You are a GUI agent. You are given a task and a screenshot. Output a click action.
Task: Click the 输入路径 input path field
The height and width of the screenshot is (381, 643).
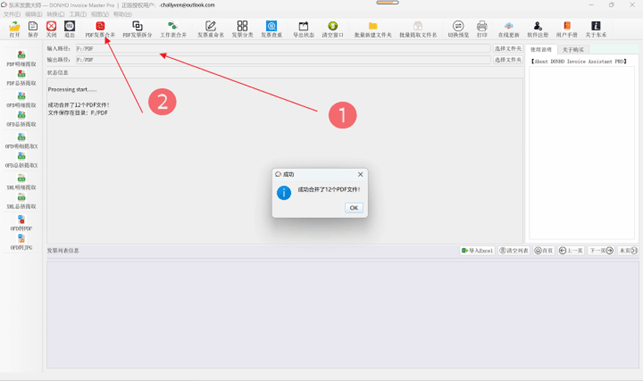coord(283,48)
